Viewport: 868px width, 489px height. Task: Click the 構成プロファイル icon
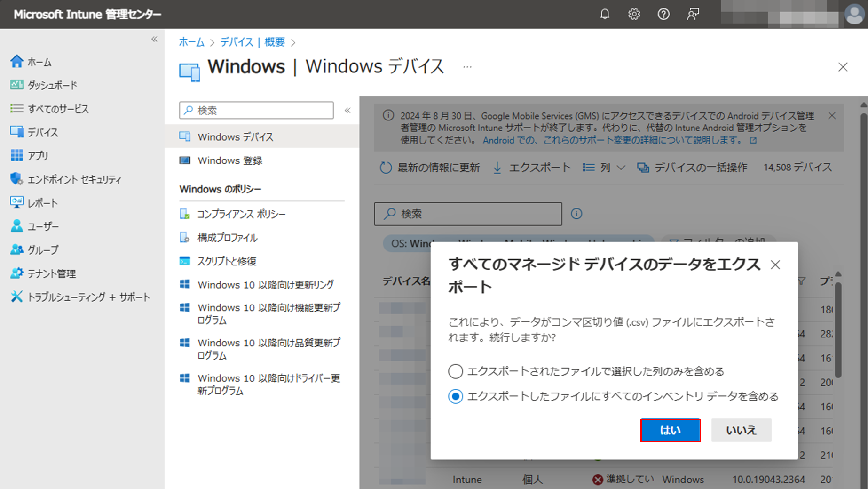pyautogui.click(x=185, y=238)
